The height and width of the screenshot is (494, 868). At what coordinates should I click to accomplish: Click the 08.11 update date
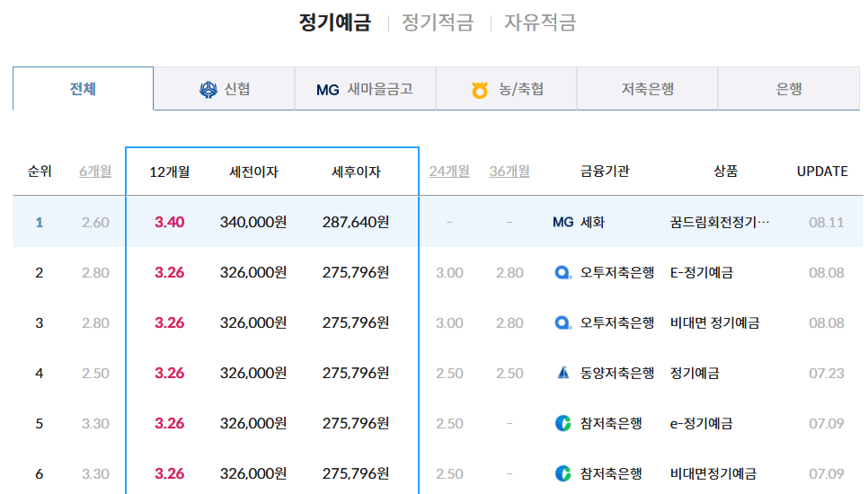[x=827, y=223]
